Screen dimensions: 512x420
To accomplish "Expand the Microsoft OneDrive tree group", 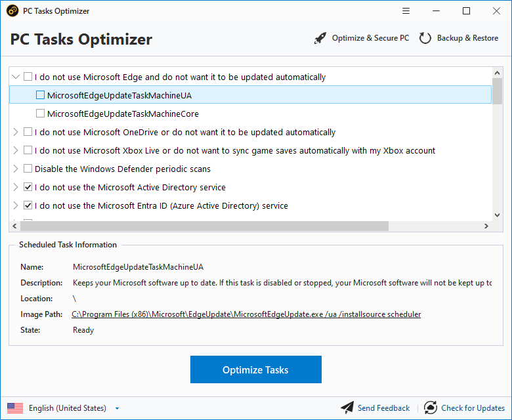I will (16, 132).
